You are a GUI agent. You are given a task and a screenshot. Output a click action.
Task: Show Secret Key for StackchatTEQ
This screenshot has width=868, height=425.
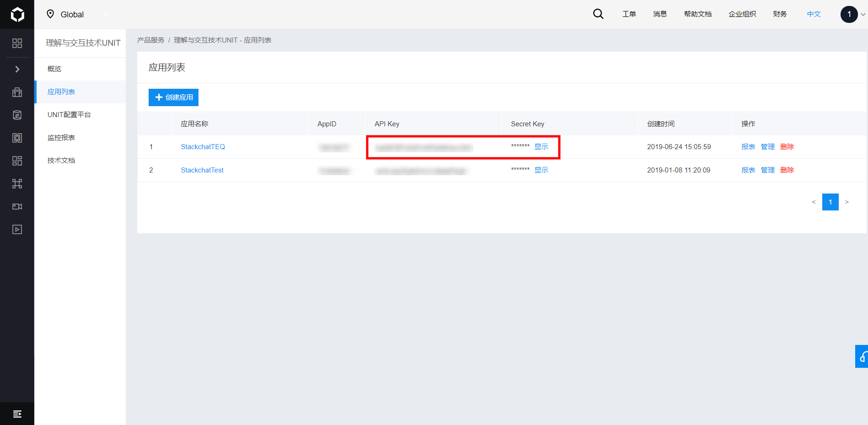(541, 147)
